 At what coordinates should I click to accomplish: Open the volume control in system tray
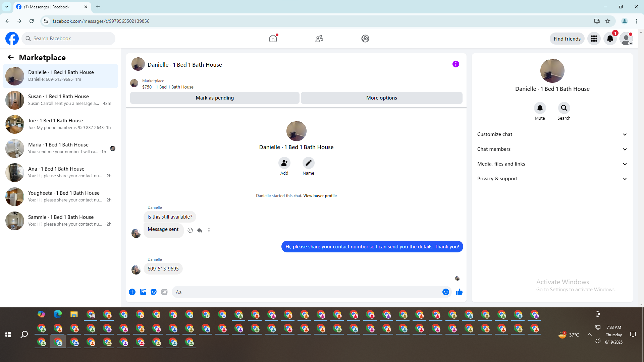click(x=597, y=341)
